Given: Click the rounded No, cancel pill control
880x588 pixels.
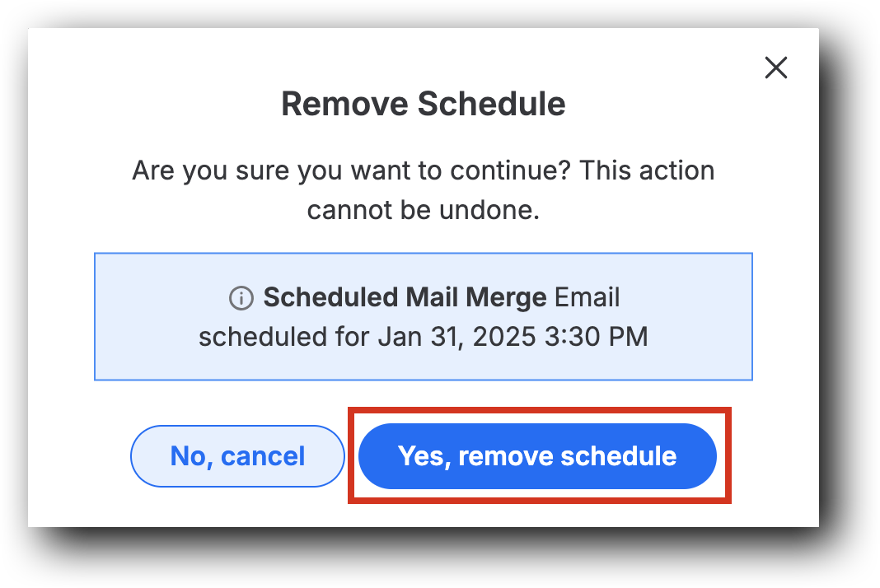Looking at the screenshot, I should [237, 455].
